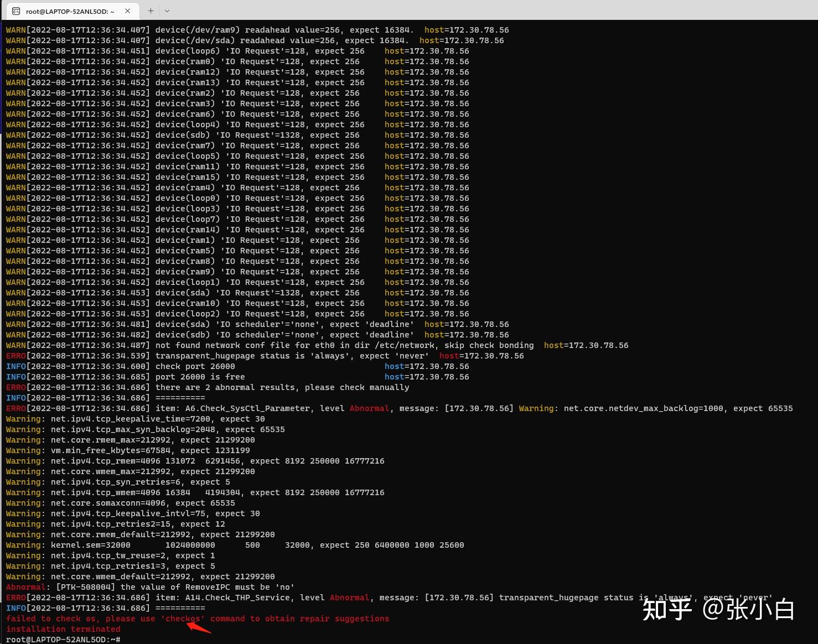Click the command prompt icon on the terminal tab
This screenshot has height=644, width=818.
[x=15, y=10]
